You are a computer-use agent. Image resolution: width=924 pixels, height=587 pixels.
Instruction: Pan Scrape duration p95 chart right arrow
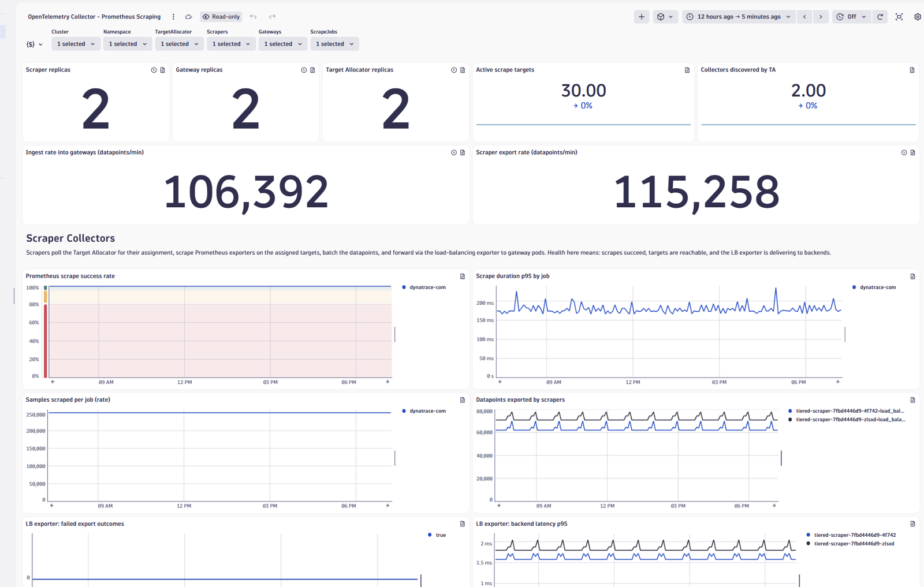click(837, 382)
